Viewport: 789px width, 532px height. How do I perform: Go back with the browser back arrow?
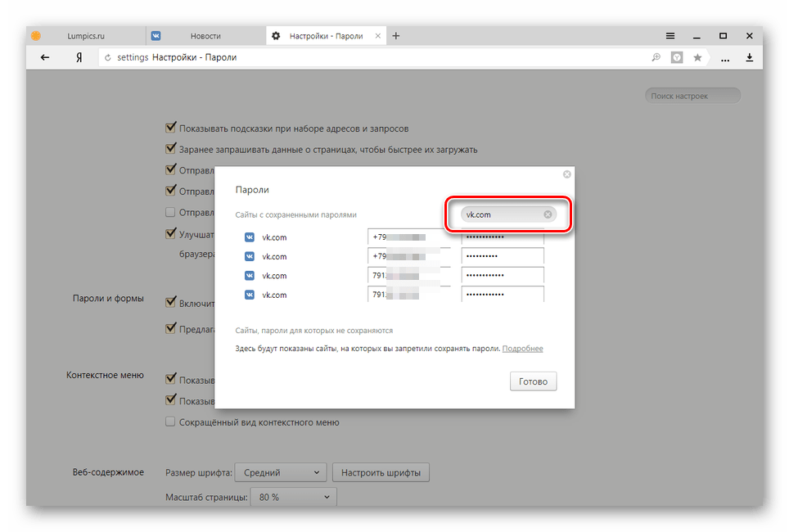pos(45,57)
